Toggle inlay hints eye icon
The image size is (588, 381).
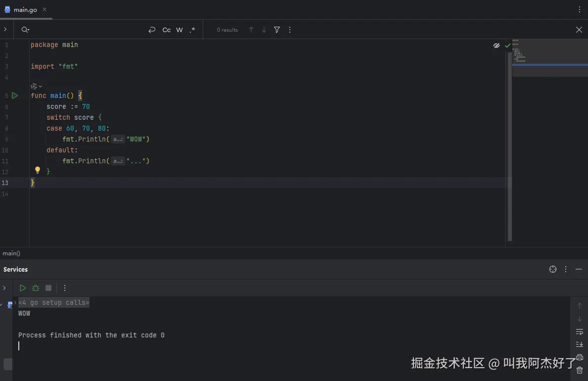(497, 46)
